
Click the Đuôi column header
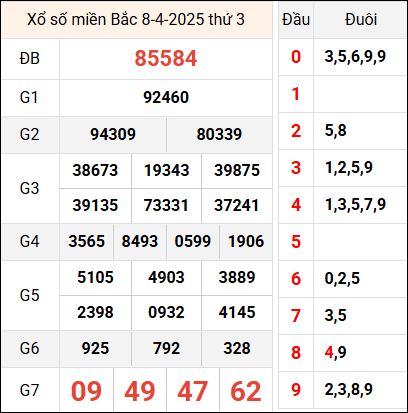(361, 19)
